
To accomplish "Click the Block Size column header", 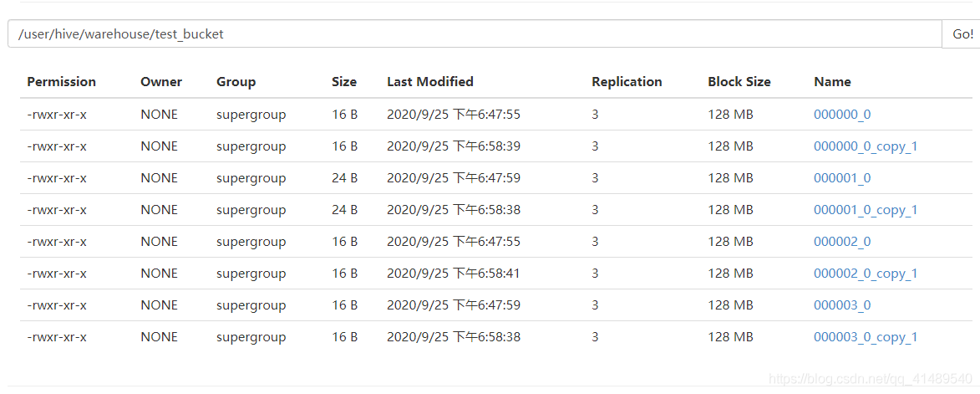I will coord(739,82).
